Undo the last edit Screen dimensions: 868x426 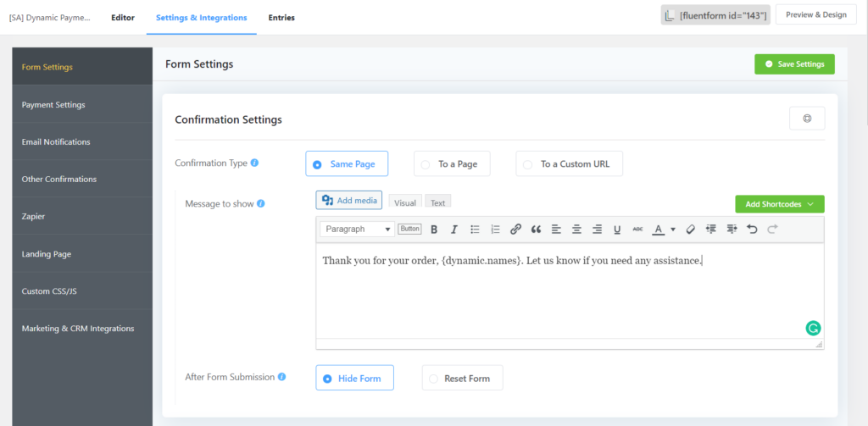tap(752, 229)
